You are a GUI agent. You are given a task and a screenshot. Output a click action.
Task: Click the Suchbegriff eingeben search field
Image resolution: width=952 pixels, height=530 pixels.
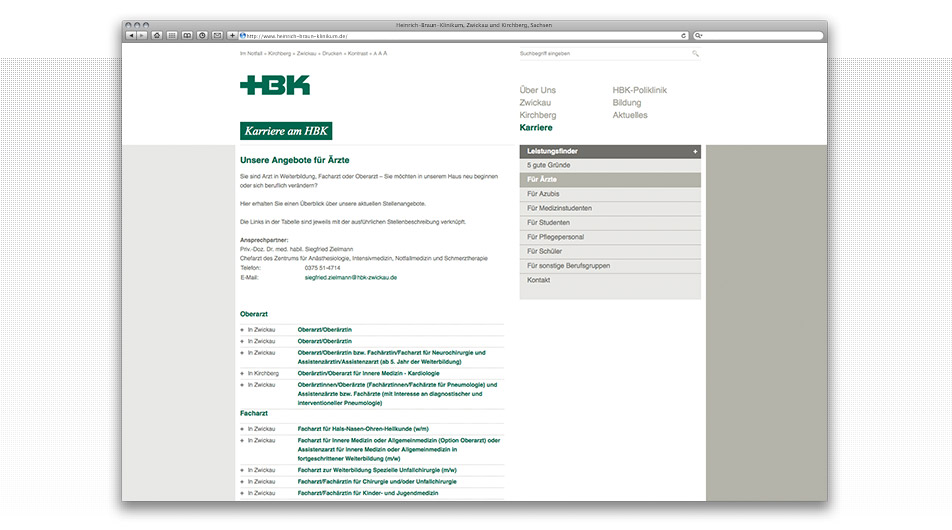(x=600, y=54)
